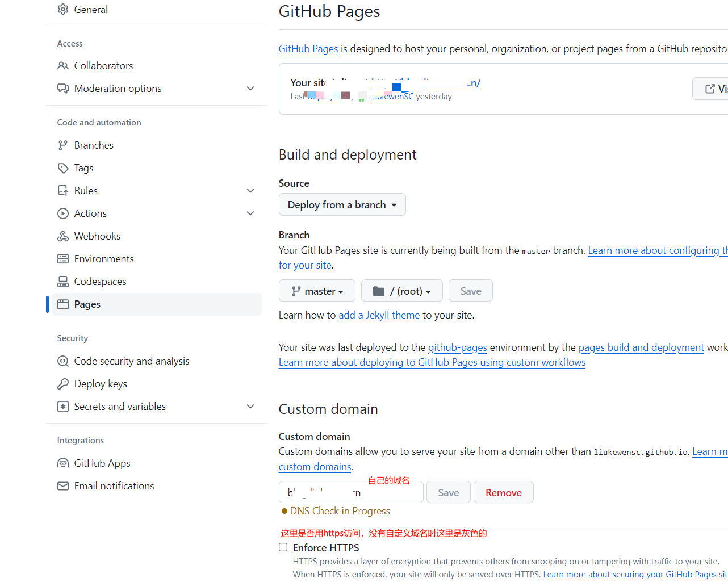Click Remove custom domain button

coord(504,492)
